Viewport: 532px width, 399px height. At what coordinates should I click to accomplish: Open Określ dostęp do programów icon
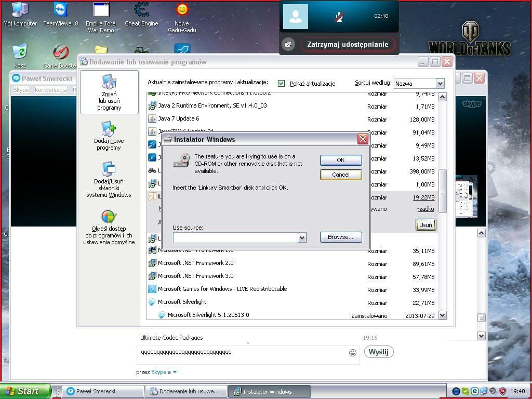point(109,228)
